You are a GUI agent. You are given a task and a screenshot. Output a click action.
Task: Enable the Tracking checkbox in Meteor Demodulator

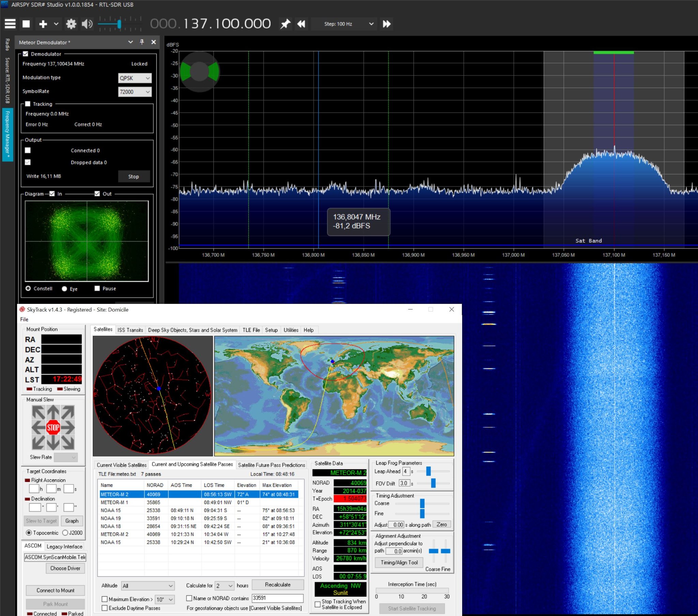[28, 104]
